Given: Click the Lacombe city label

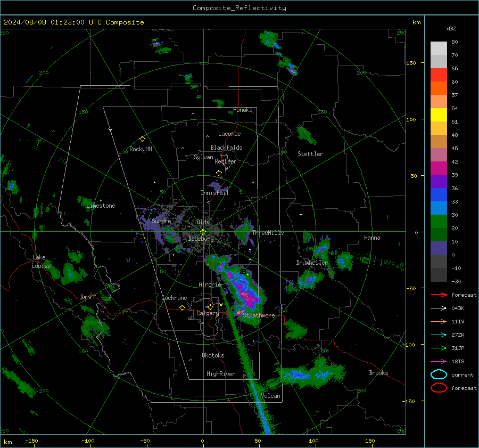Looking at the screenshot, I should click(x=229, y=134).
